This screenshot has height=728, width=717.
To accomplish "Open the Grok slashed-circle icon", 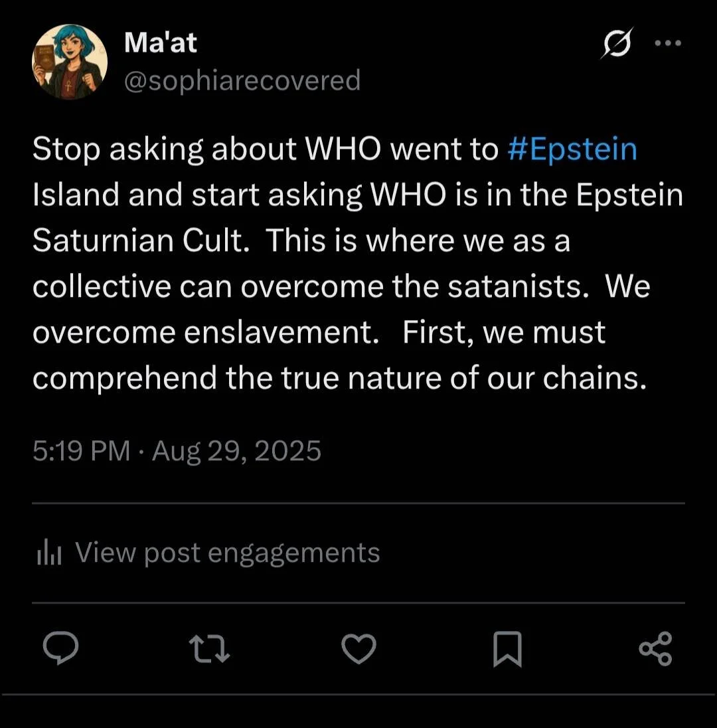I will point(615,44).
